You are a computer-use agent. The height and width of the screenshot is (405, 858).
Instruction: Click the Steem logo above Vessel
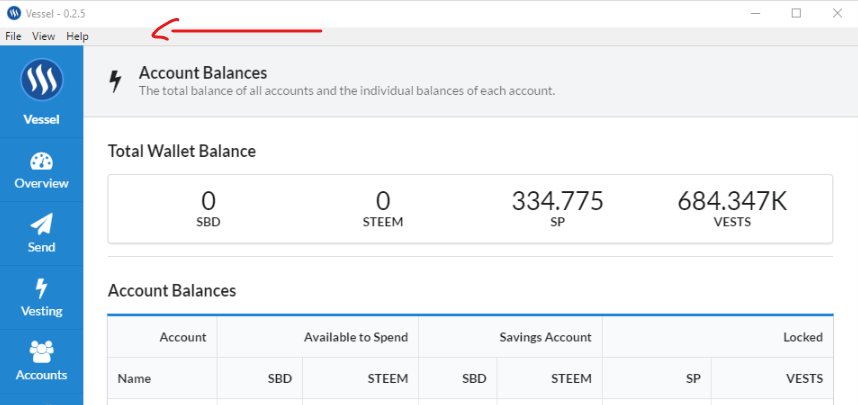(x=42, y=80)
